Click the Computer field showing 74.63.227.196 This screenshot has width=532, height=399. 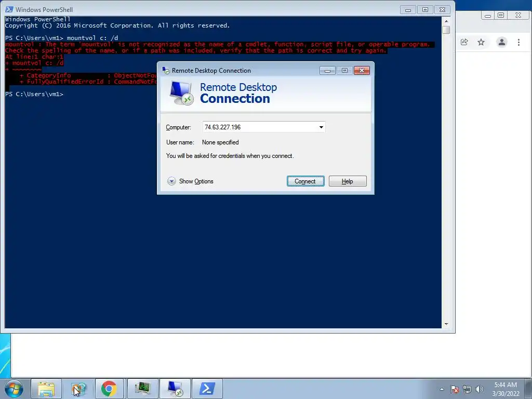[x=263, y=127]
